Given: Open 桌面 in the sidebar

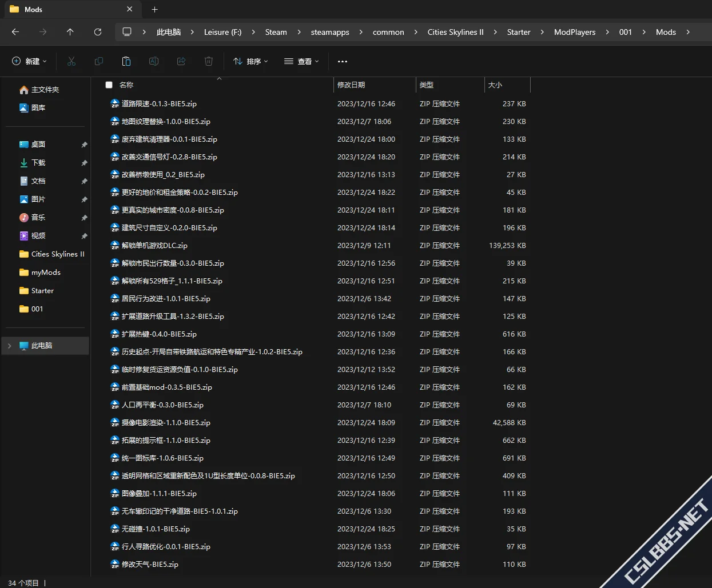Looking at the screenshot, I should [38, 145].
